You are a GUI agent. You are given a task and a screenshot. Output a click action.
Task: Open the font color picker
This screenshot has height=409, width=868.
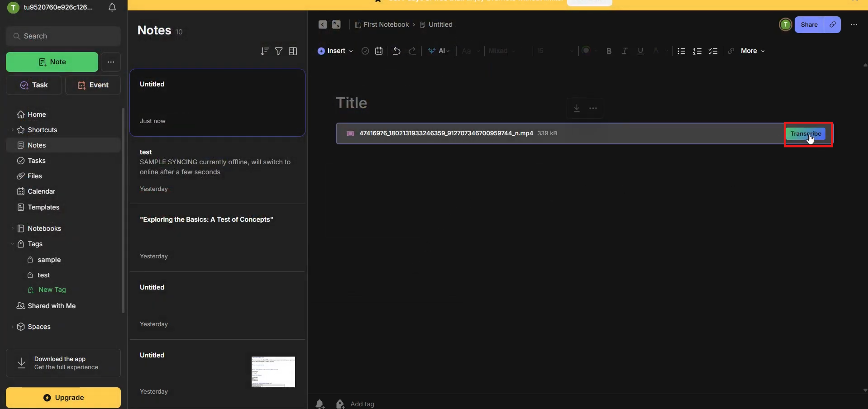589,51
